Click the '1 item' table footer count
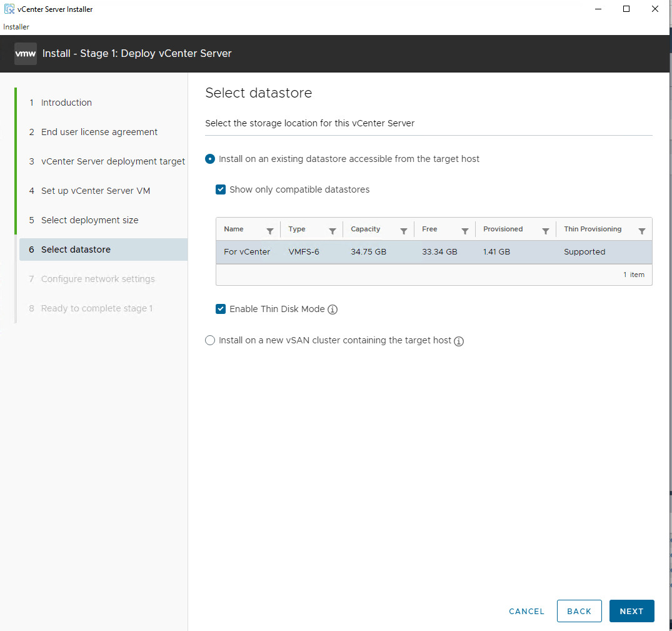The height and width of the screenshot is (631, 672). coord(633,275)
